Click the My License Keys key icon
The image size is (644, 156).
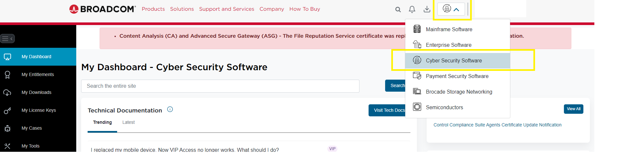(x=7, y=110)
